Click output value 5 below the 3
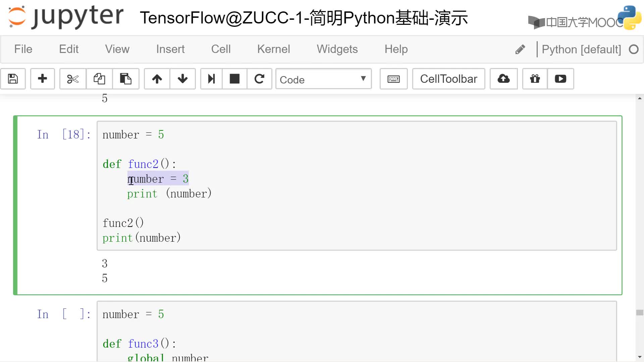644x362 pixels. [105, 279]
